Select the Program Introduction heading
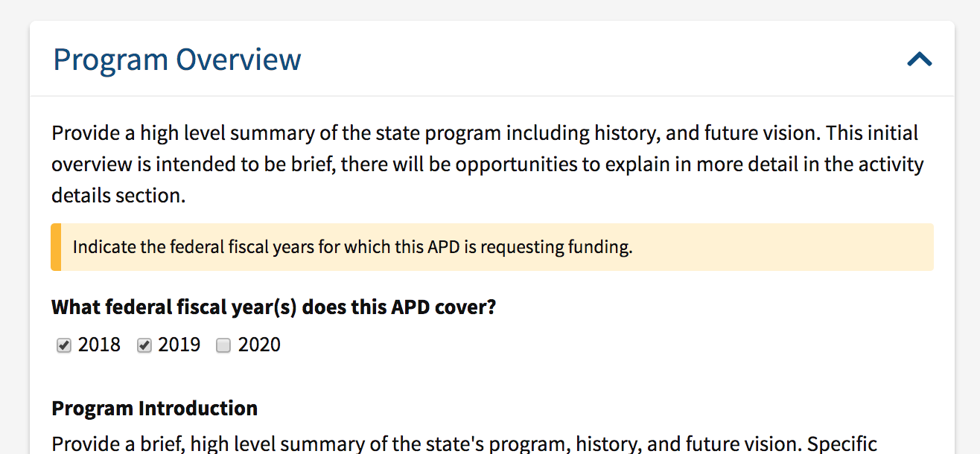Viewport: 980px width, 454px height. [153, 408]
